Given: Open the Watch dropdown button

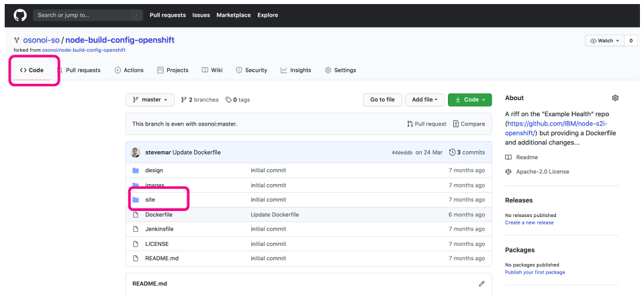Looking at the screenshot, I should click(x=604, y=41).
